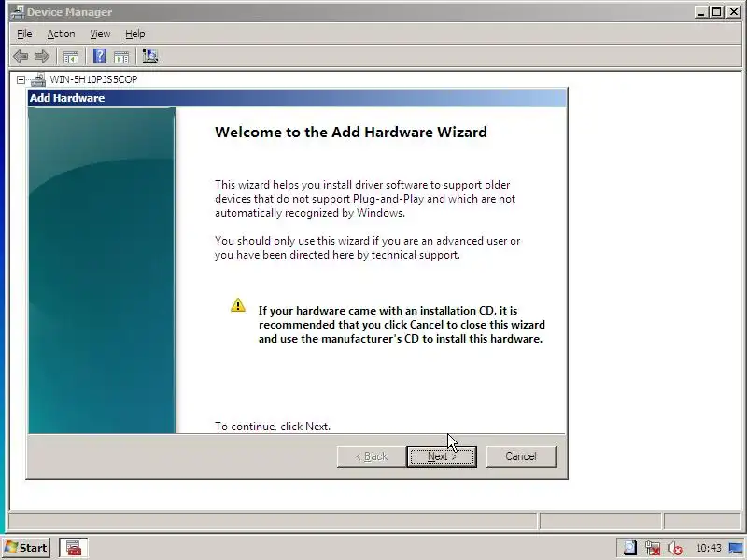This screenshot has width=747, height=560.
Task: Click the Forward arrow in Device Manager toolbar
Action: [42, 57]
